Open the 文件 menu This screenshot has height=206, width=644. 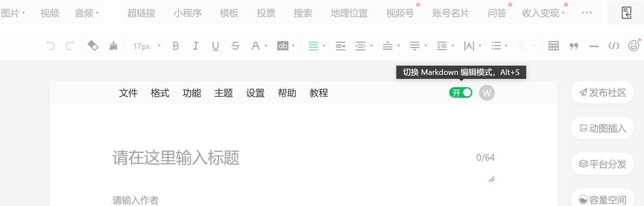(128, 93)
